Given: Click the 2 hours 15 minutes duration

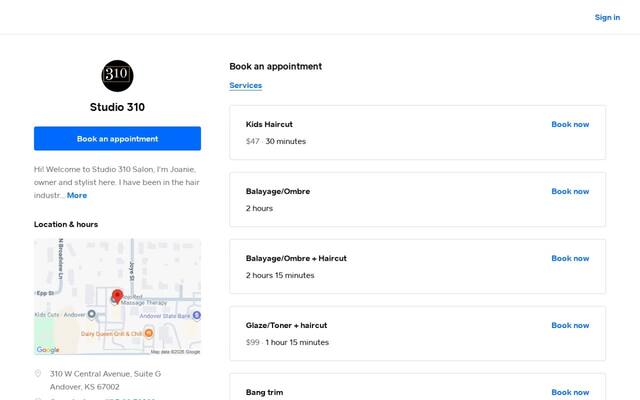Looking at the screenshot, I should (280, 275).
